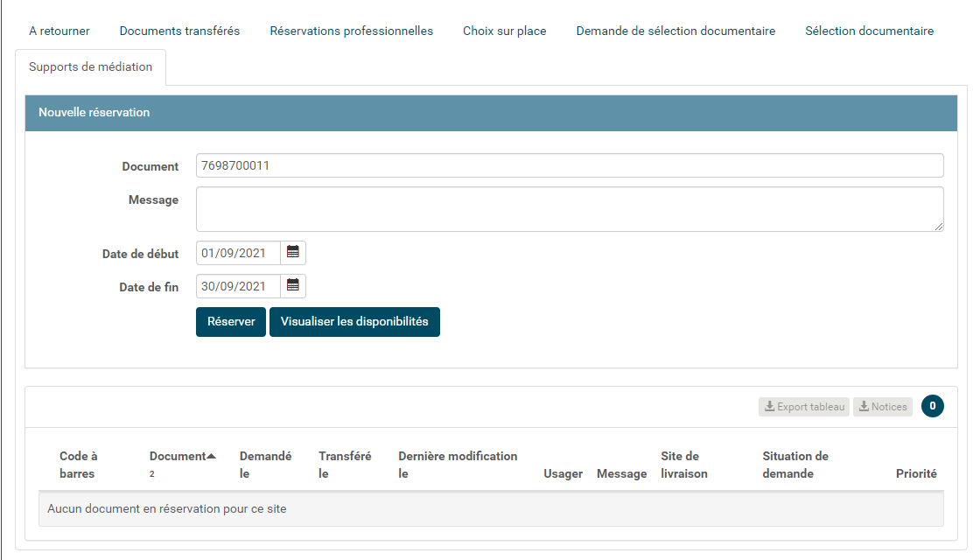Sort by Priorité column header
The image size is (980, 560).
916,473
